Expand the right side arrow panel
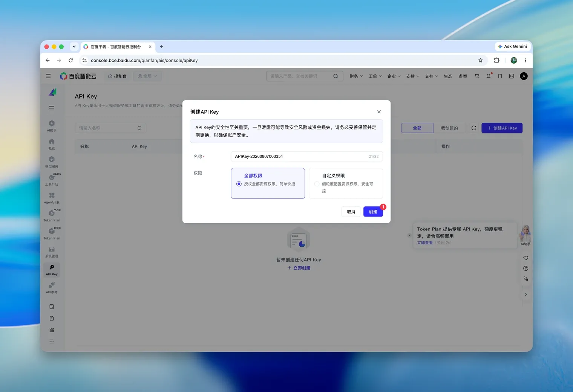This screenshot has height=392, width=573. point(526,295)
